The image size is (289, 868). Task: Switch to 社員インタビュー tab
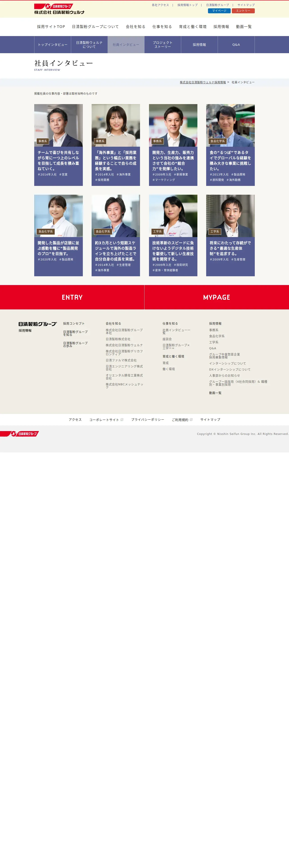[x=126, y=44]
